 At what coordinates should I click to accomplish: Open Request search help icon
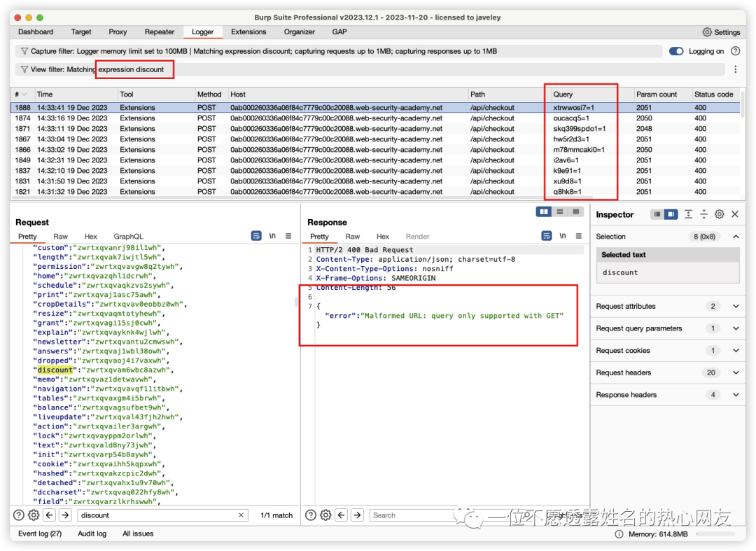(19, 515)
